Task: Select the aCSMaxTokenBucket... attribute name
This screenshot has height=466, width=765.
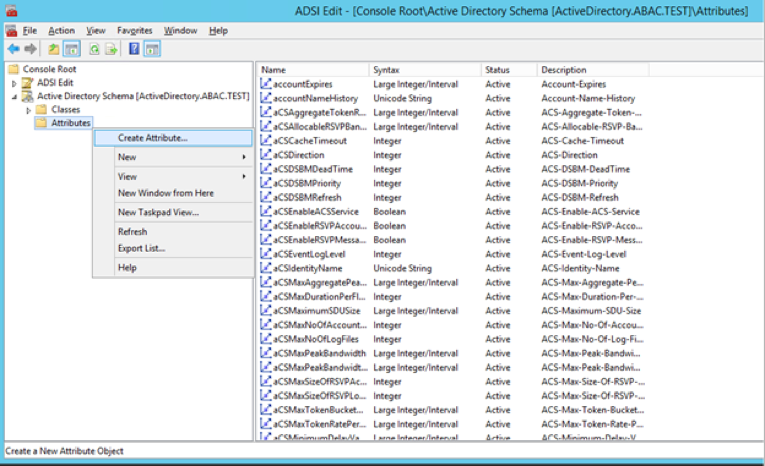Action: tap(318, 410)
